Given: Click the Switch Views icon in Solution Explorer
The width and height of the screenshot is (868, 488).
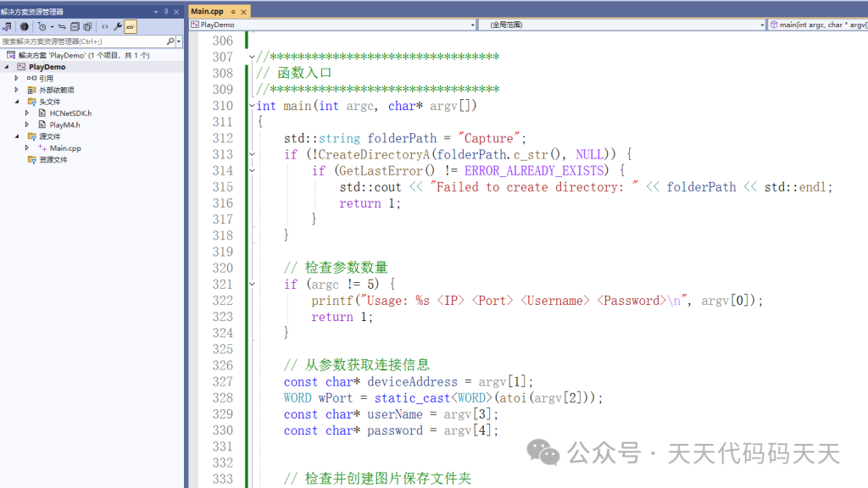Looking at the screenshot, I should coord(7,26).
